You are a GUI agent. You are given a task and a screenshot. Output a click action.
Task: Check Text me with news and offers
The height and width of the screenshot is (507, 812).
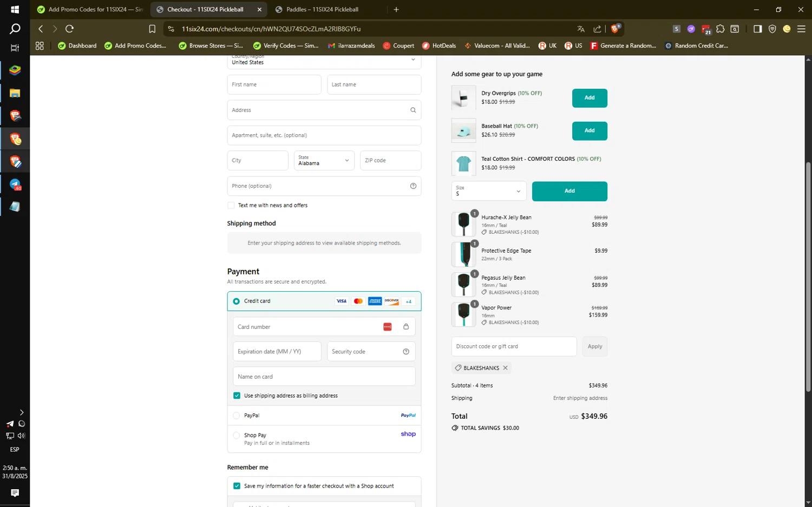click(x=231, y=205)
